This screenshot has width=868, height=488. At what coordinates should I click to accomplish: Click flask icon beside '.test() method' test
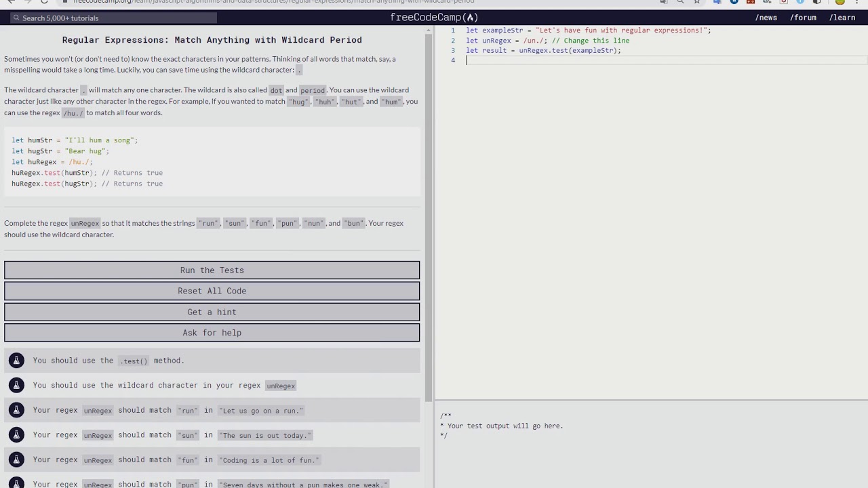[x=16, y=361]
